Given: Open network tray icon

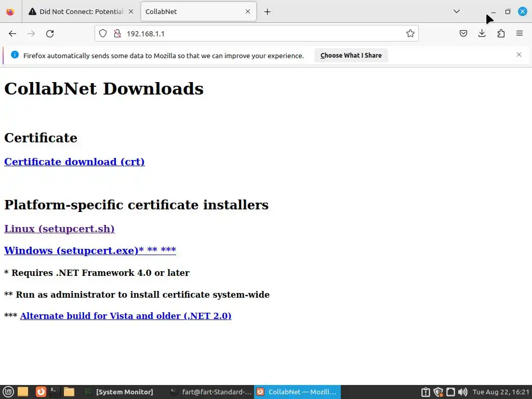Looking at the screenshot, I should pos(450,392).
